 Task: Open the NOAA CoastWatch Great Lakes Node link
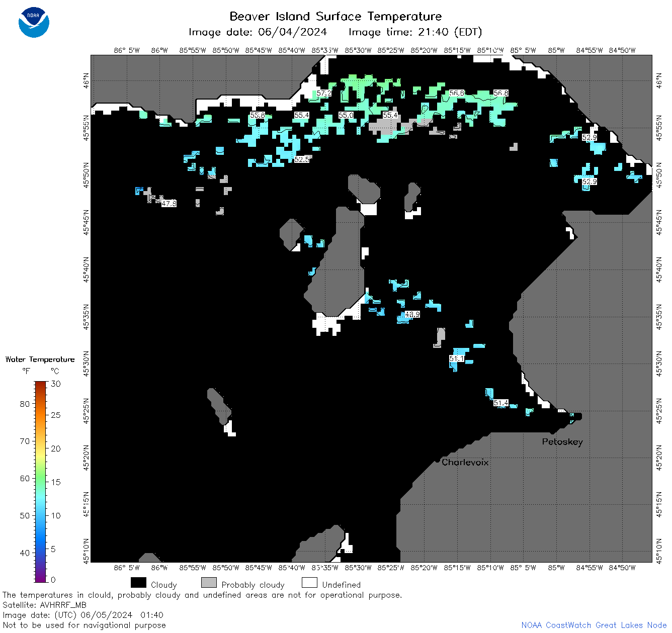[594, 625]
